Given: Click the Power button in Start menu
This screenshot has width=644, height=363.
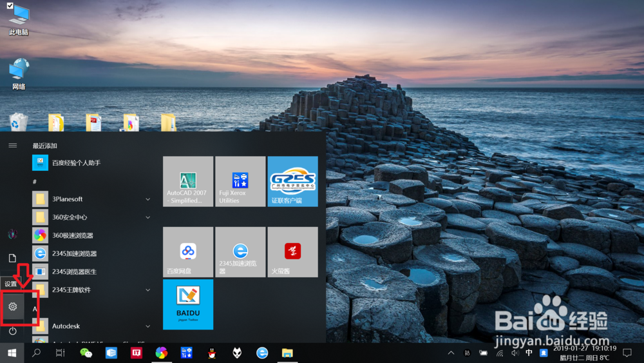Looking at the screenshot, I should point(13,331).
